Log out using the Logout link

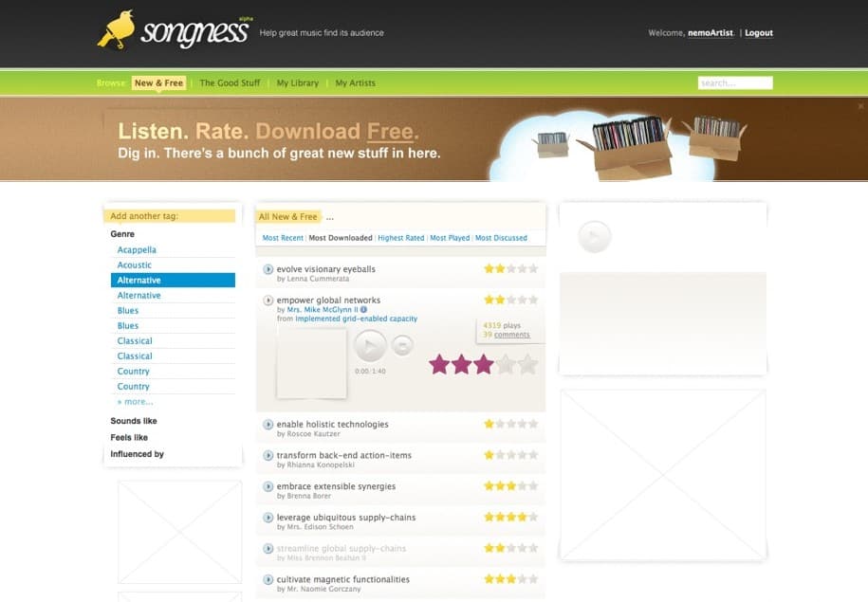[x=758, y=33]
